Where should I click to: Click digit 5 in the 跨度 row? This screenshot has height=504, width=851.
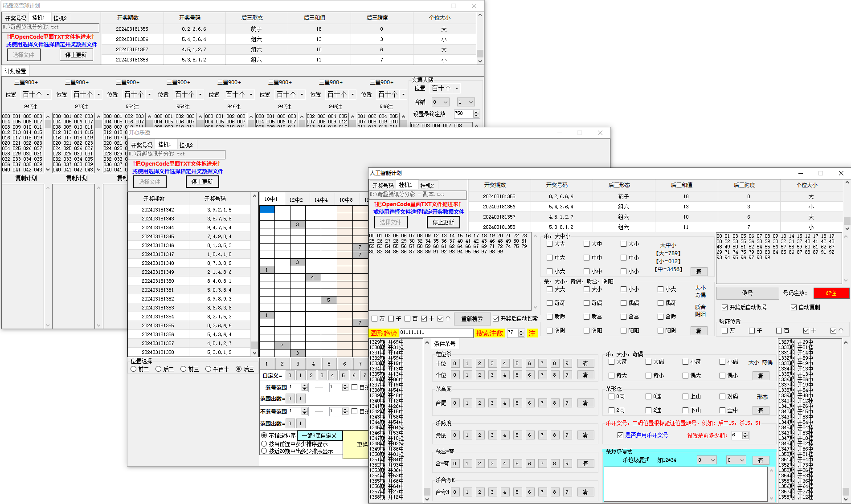(517, 435)
